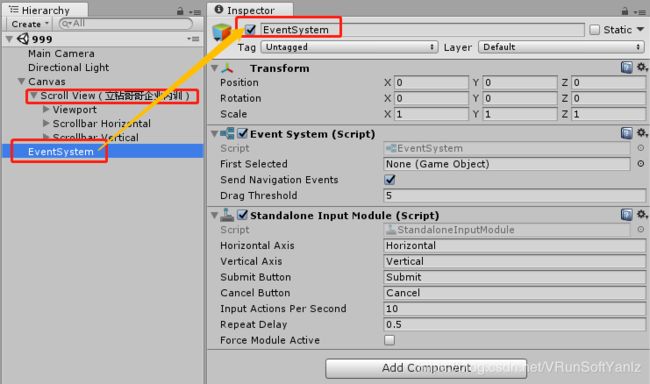Uncheck Send Navigation Events
This screenshot has width=650, height=384.
390,180
